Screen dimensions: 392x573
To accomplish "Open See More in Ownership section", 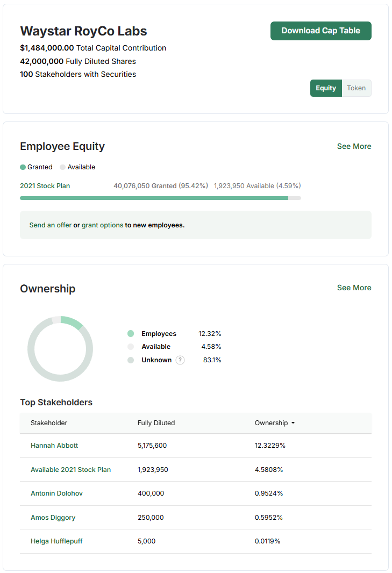I will pos(354,288).
